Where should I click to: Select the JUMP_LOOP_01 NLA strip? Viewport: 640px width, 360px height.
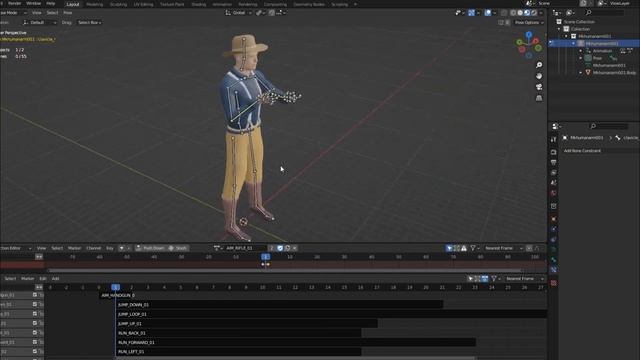[x=331, y=314]
